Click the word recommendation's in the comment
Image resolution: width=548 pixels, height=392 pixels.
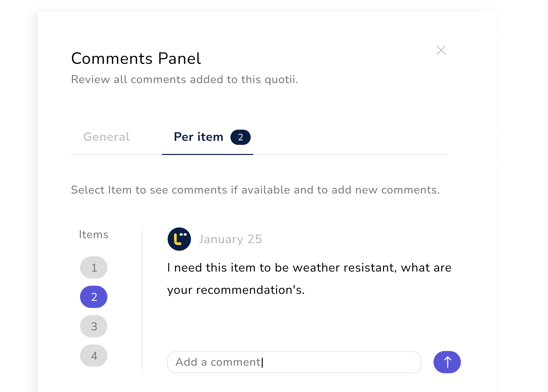pyautogui.click(x=250, y=290)
